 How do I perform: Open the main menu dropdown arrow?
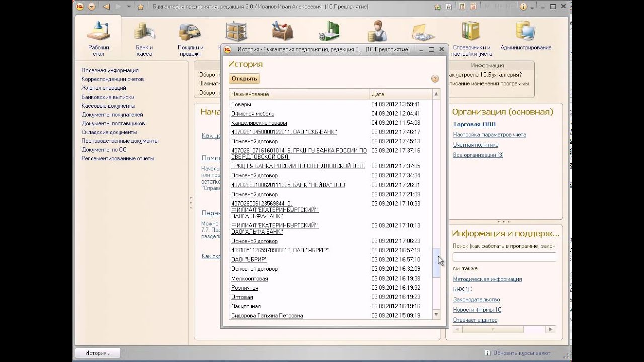coord(91,7)
